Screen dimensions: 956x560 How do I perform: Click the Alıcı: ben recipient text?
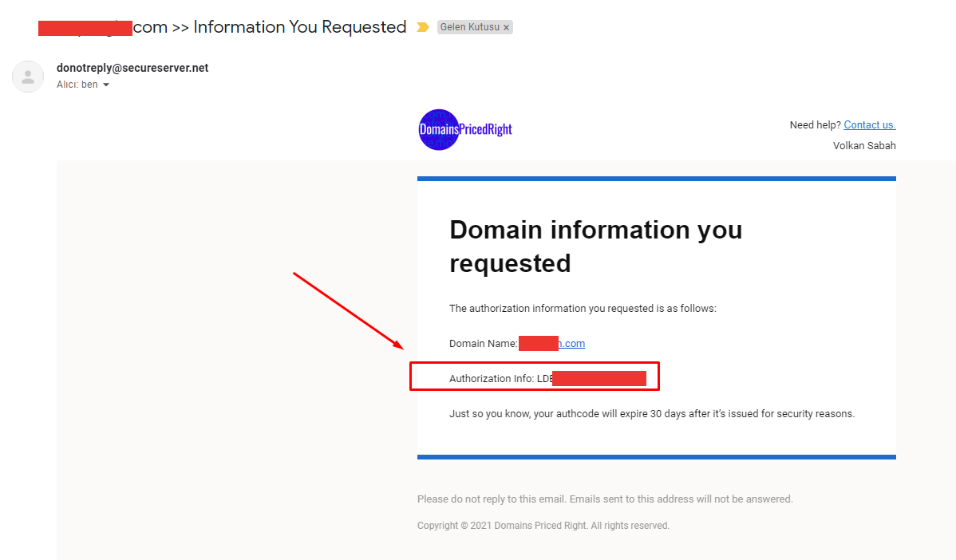[77, 85]
